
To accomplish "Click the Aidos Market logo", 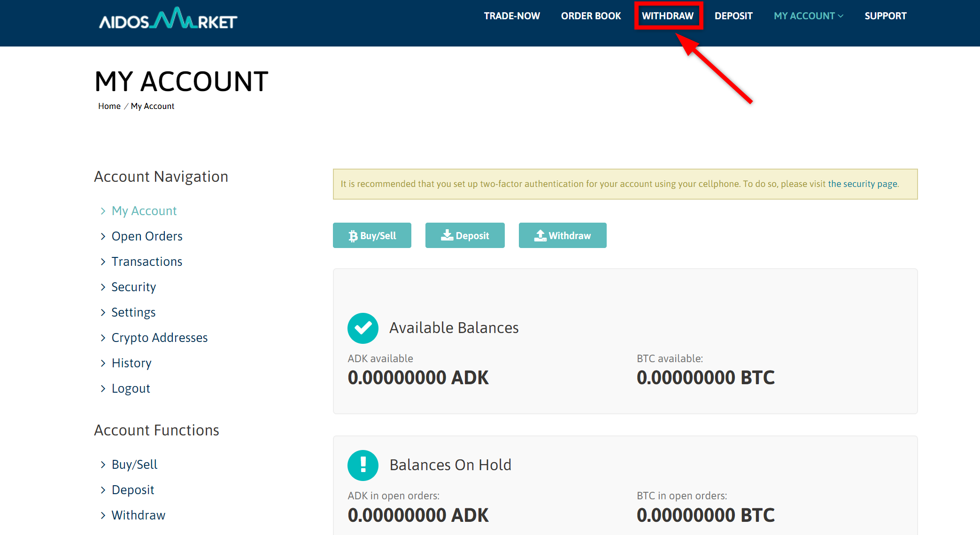I will (x=168, y=19).
